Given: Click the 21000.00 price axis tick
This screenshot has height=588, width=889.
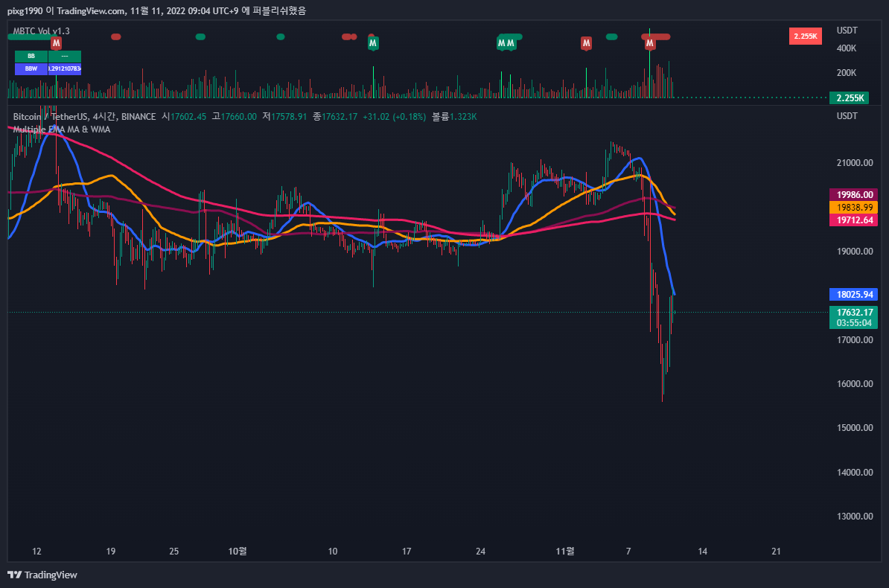Looking at the screenshot, I should (x=855, y=163).
